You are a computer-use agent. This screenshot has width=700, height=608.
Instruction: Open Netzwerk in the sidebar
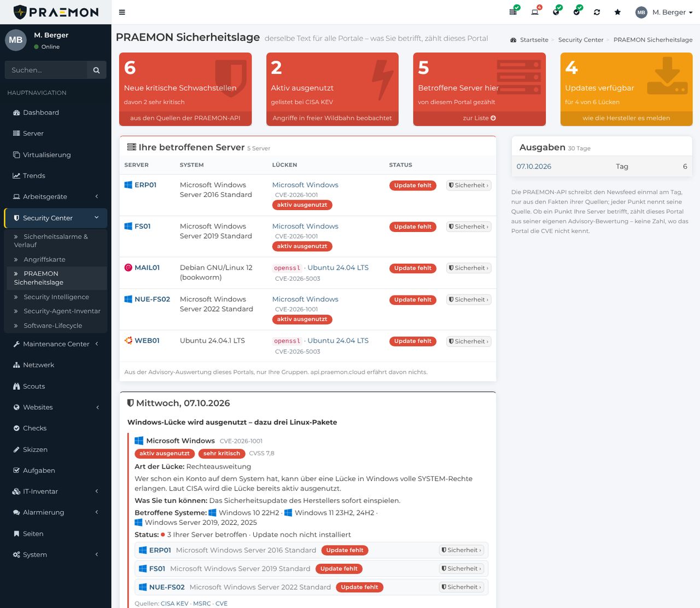pos(55,365)
